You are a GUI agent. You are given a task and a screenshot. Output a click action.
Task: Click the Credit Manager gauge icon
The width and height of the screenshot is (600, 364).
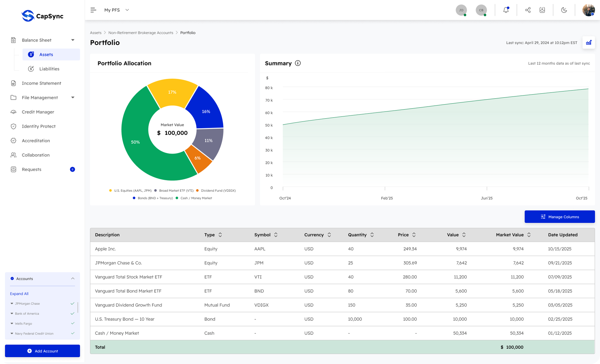13,112
